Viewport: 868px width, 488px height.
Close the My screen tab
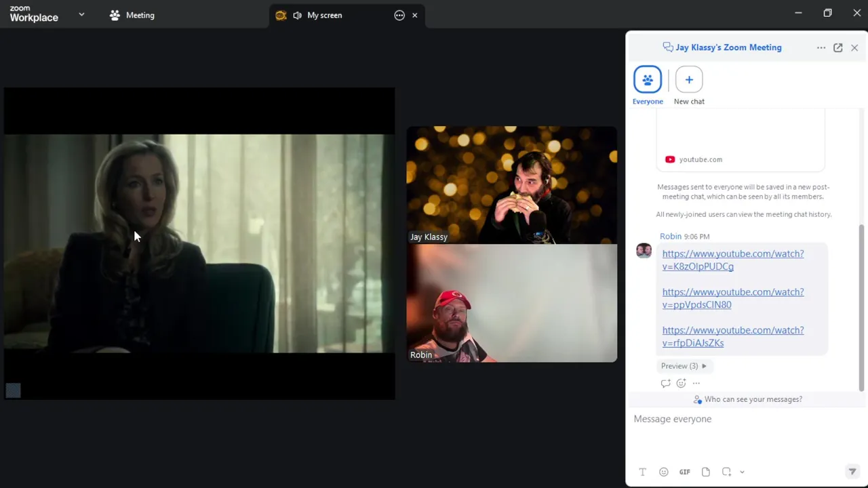click(x=415, y=15)
